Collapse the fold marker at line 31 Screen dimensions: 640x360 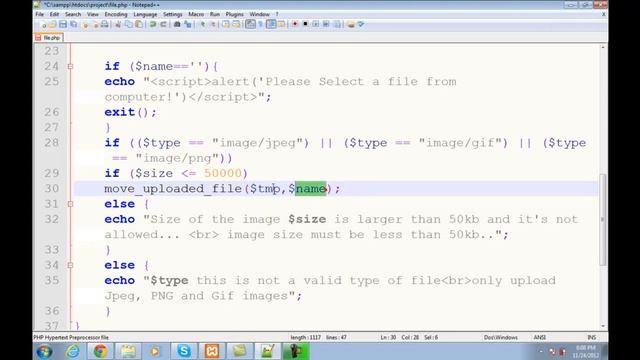point(70,204)
